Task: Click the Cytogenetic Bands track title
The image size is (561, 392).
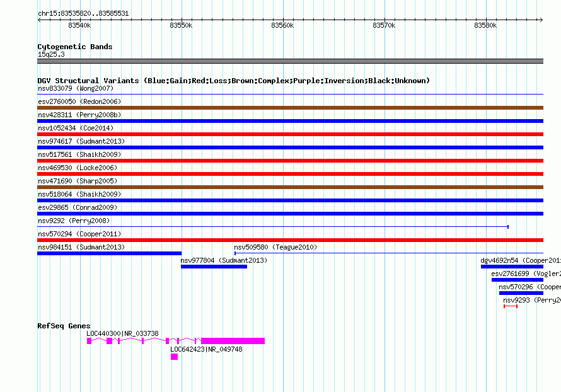Action: pyautogui.click(x=75, y=47)
